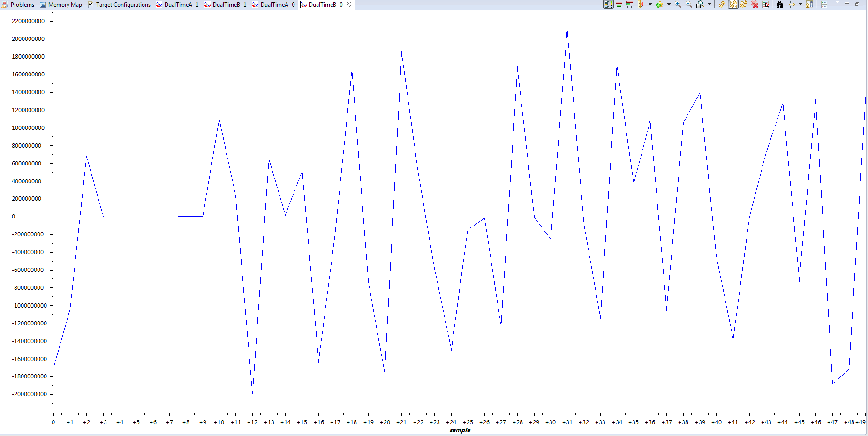Viewport: 868px width, 436px height.
Task: Click the DualTimeB -0 tab chart icon
Action: point(303,5)
